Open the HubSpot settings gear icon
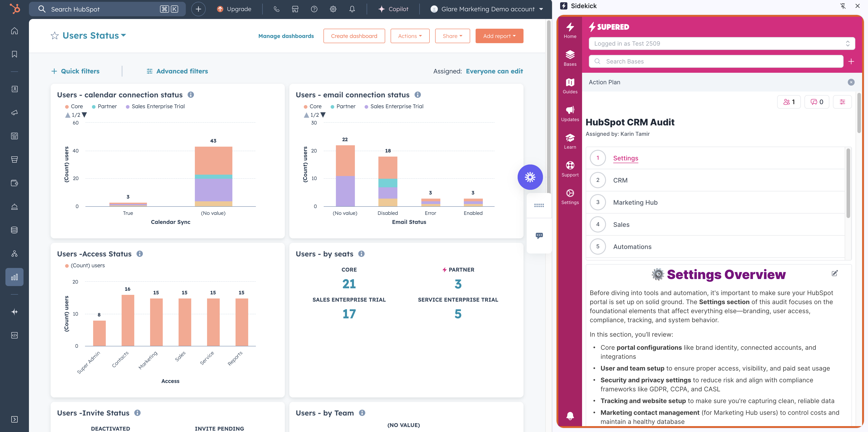 333,9
